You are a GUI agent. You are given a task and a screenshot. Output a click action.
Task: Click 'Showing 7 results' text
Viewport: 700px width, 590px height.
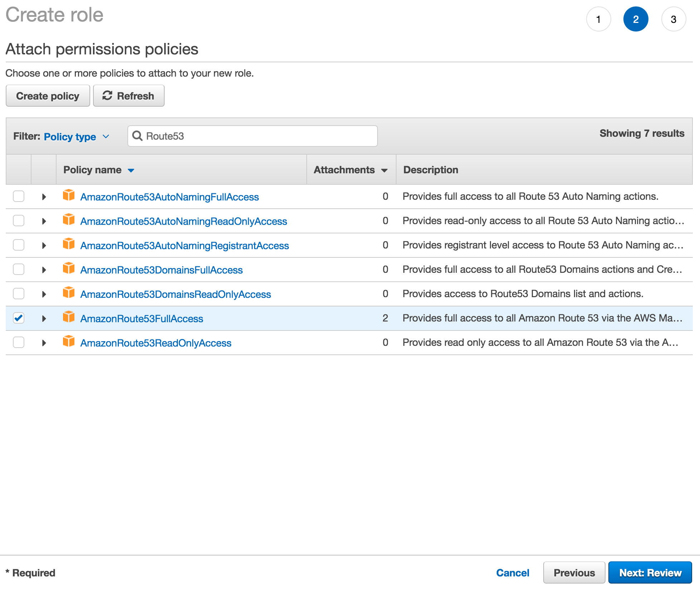[642, 134]
